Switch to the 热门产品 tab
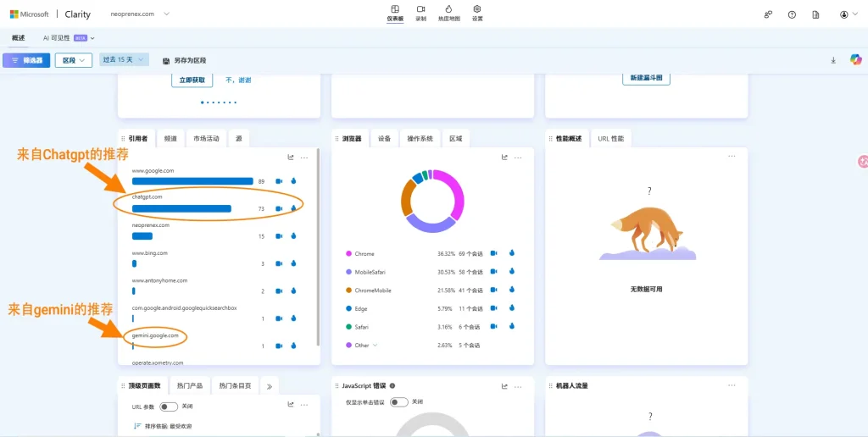 190,386
